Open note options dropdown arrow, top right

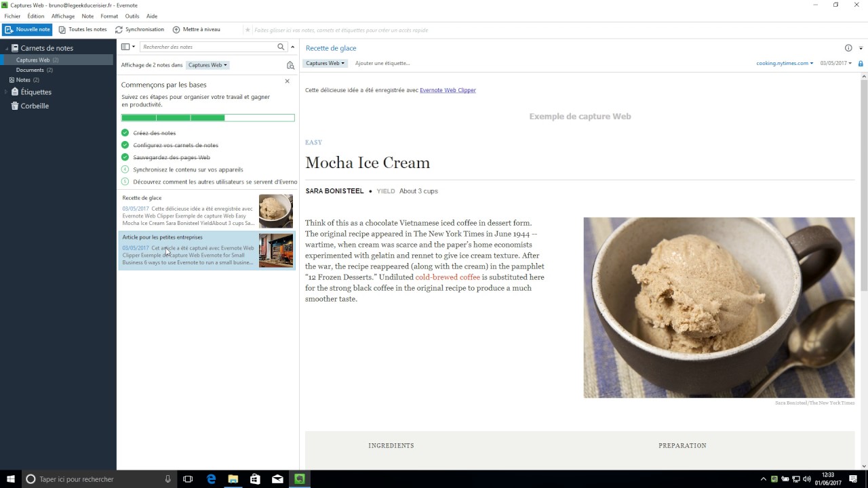click(861, 48)
